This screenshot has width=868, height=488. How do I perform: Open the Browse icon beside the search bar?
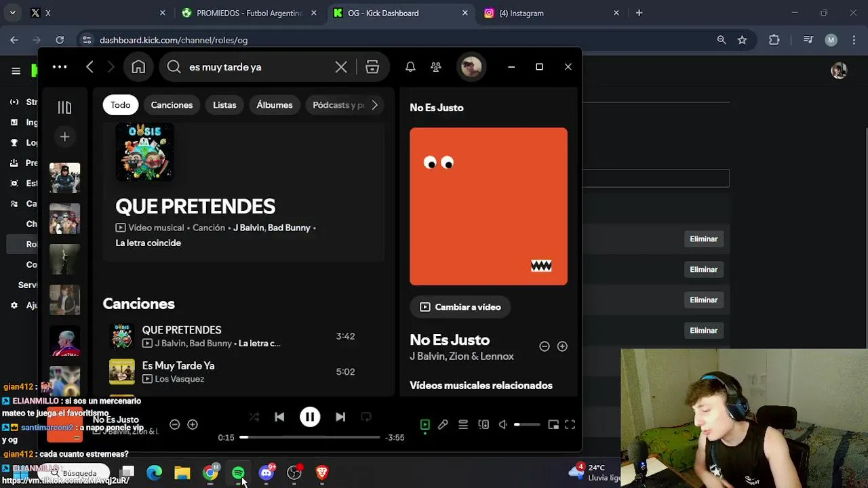point(372,67)
